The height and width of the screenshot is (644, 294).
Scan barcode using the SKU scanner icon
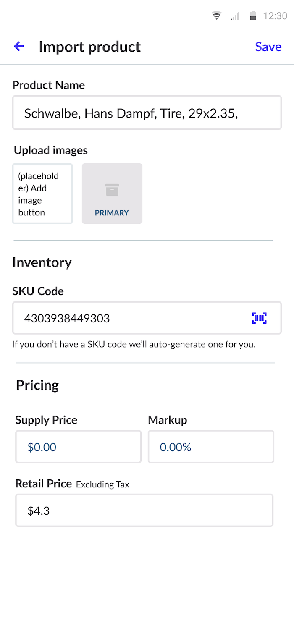point(260,318)
